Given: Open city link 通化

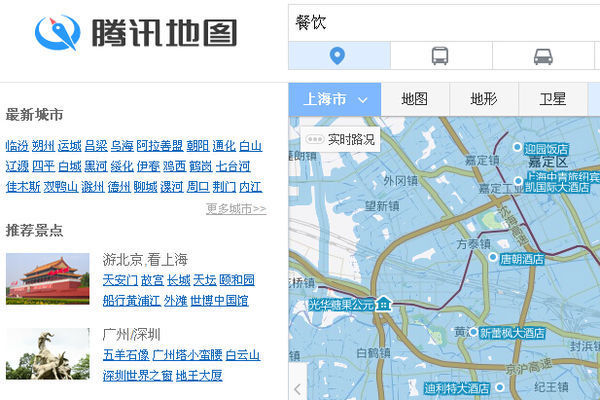Looking at the screenshot, I should click(224, 146).
